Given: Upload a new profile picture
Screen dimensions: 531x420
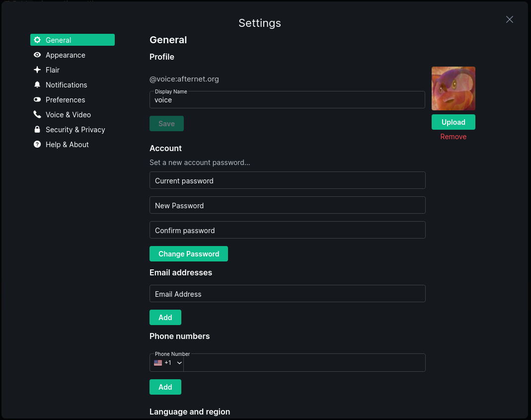Looking at the screenshot, I should coord(453,122).
